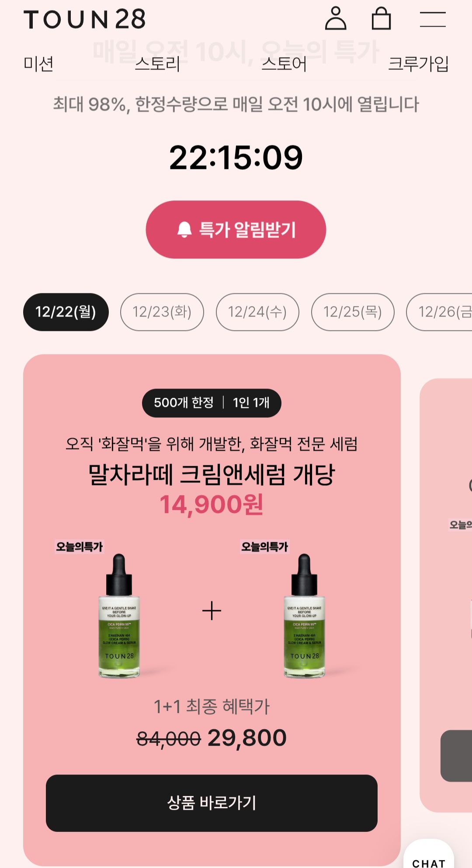Go to the 미션 menu
The image size is (472, 868).
[38, 64]
